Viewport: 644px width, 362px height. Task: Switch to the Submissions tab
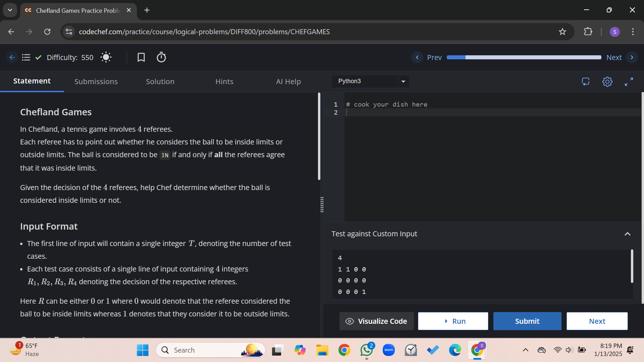click(x=96, y=81)
